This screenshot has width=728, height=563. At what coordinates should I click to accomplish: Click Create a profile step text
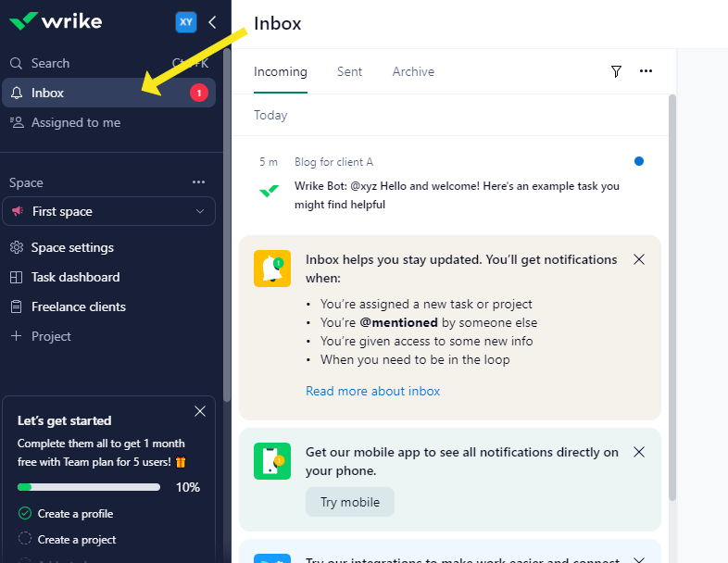[75, 514]
